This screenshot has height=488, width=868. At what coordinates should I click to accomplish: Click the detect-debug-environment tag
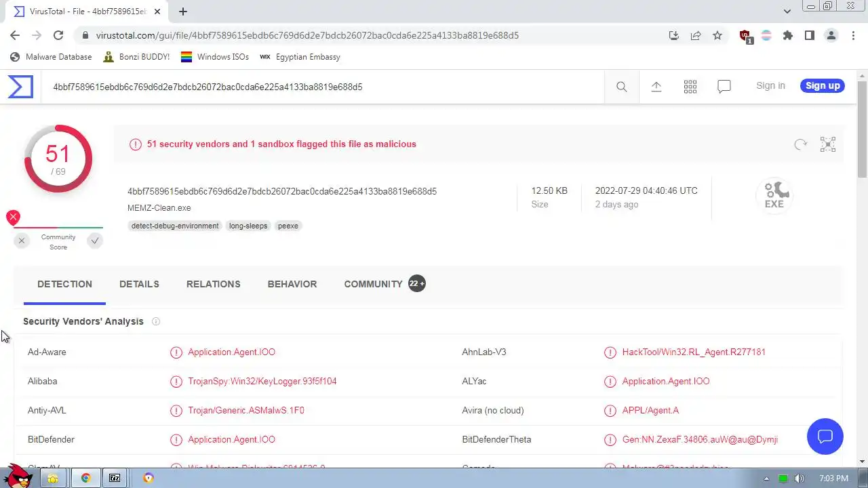(175, 226)
